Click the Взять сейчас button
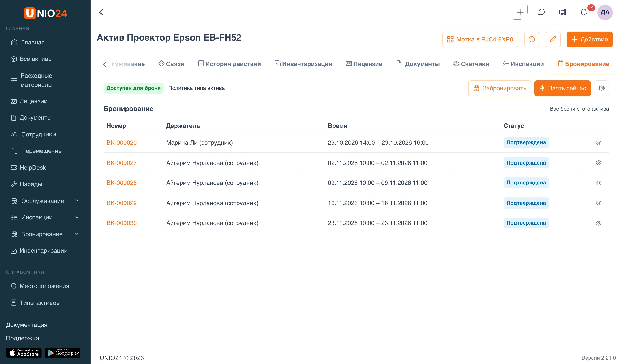The width and height of the screenshot is (622, 364). click(563, 88)
